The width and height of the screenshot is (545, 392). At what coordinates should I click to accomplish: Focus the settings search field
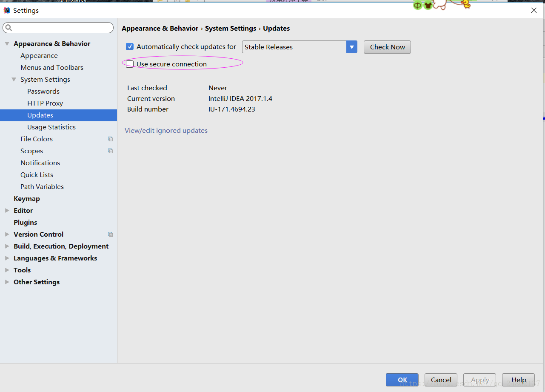58,28
